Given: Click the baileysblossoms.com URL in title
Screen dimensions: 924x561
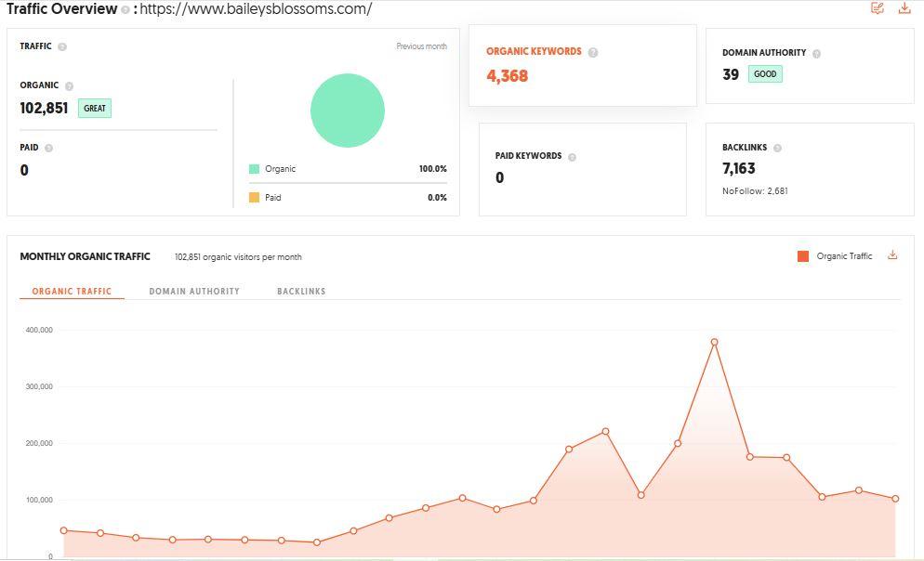Looking at the screenshot, I should tap(255, 9).
